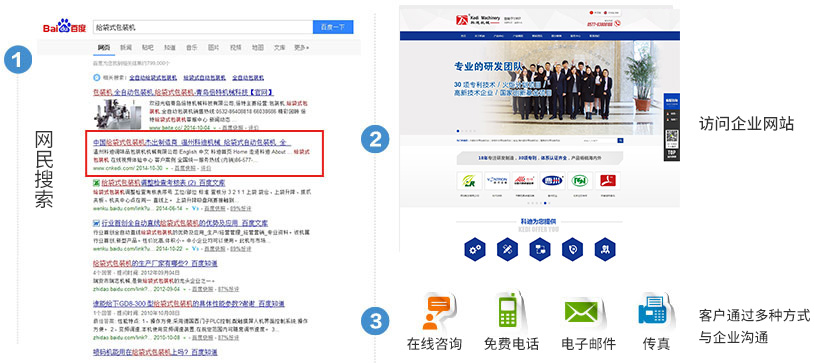The height and width of the screenshot is (363, 814).
Task: Switch to the 新闻 tab
Action: click(x=126, y=47)
